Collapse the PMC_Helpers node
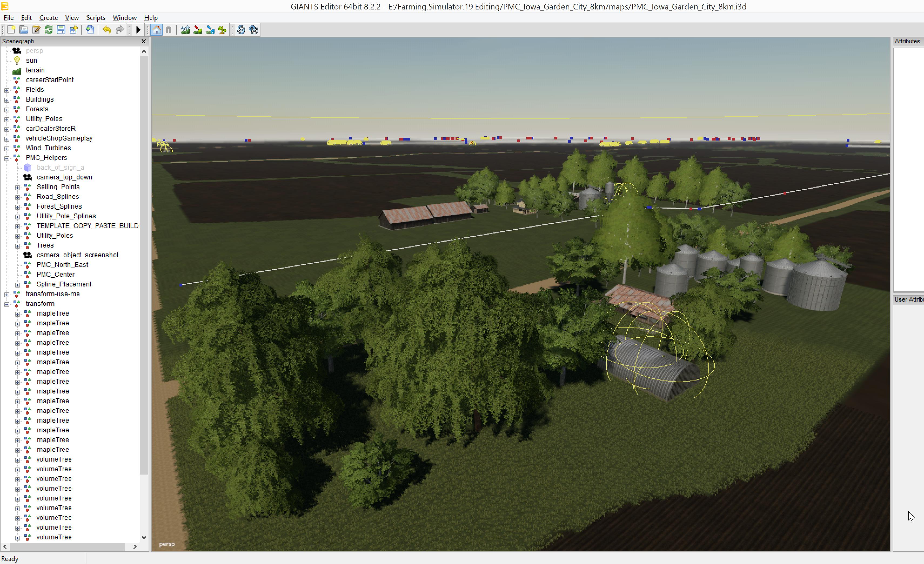Viewport: 924px width, 564px height. [x=7, y=159]
